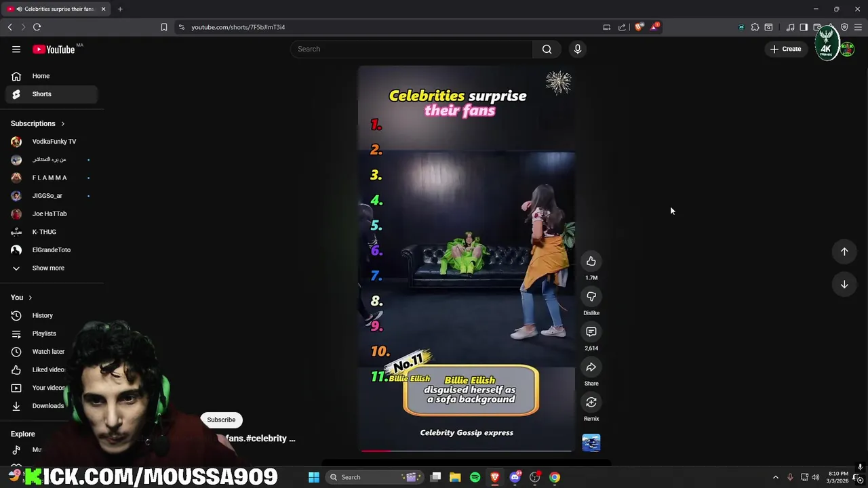
Task: Click the Subscribe button
Action: (221, 420)
